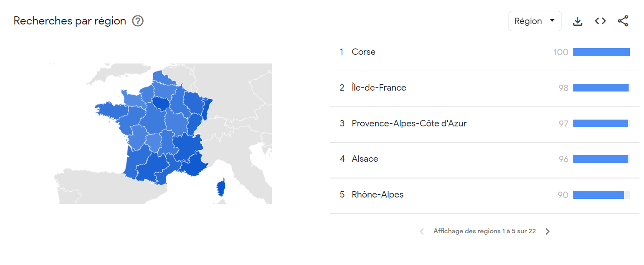The height and width of the screenshot is (265, 644).
Task: Click the previous regions page chevron
Action: [x=421, y=231]
